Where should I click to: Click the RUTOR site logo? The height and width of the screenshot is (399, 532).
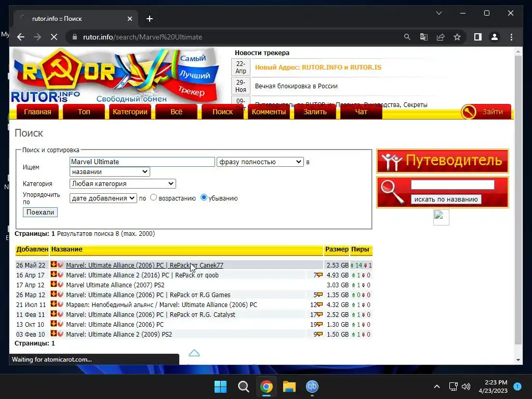(x=115, y=76)
